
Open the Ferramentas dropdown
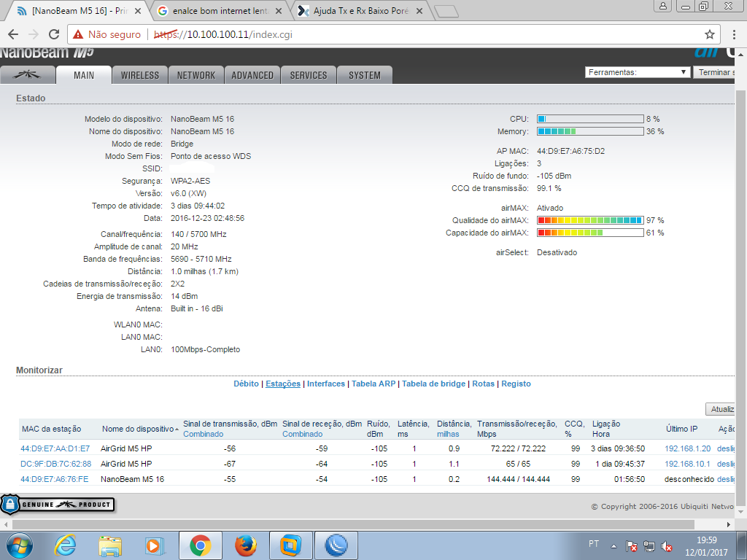[638, 72]
